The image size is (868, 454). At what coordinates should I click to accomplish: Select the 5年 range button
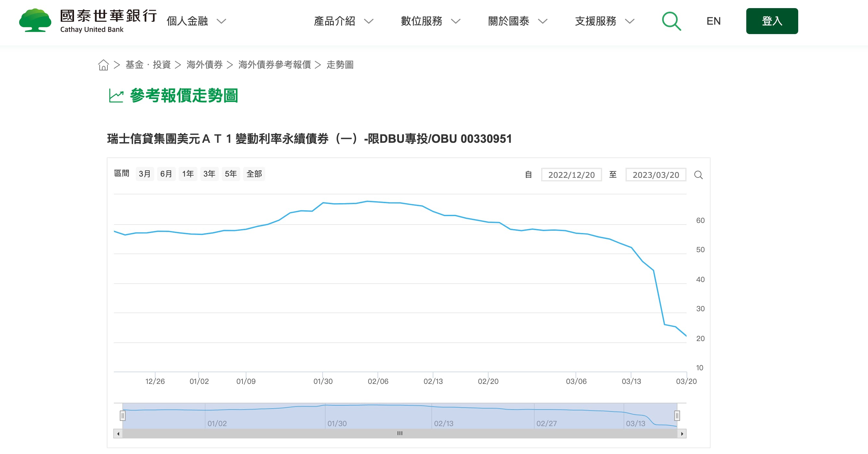tap(231, 174)
